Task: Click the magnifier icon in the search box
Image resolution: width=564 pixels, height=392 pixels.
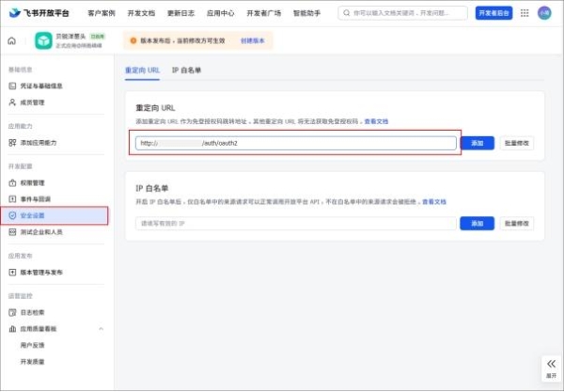Action: [x=346, y=13]
